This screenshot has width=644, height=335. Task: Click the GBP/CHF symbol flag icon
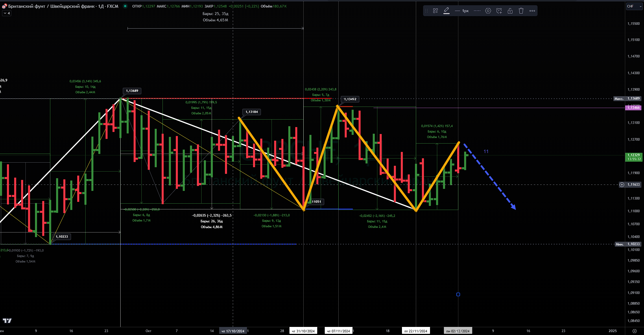pyautogui.click(x=5, y=6)
